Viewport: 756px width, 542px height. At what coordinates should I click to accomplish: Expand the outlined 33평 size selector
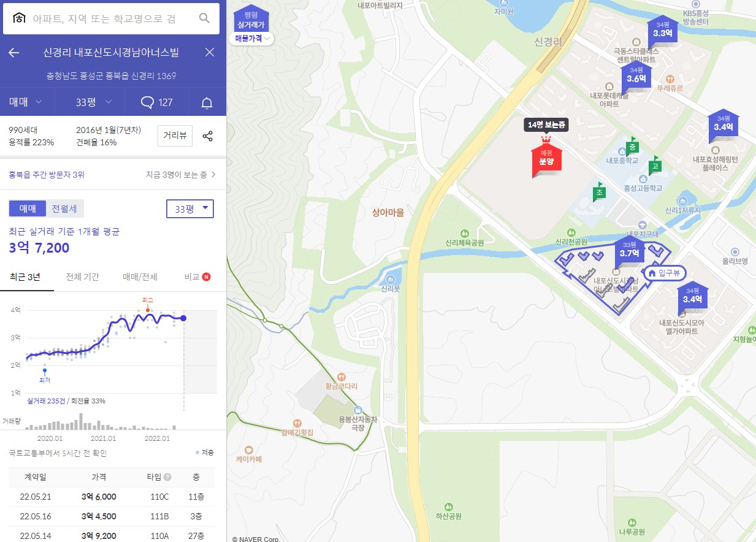pyautogui.click(x=190, y=208)
